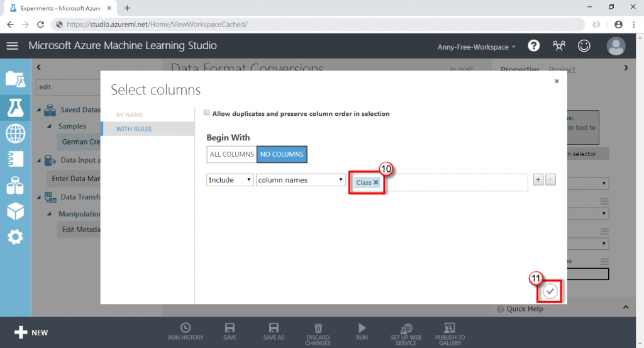Image resolution: width=644 pixels, height=348 pixels.
Task: Collapse the Data Transformation tree node
Action: tap(39, 197)
